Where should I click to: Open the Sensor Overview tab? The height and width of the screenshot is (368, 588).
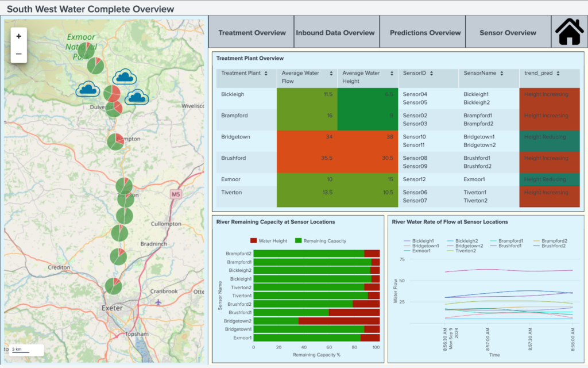[508, 32]
